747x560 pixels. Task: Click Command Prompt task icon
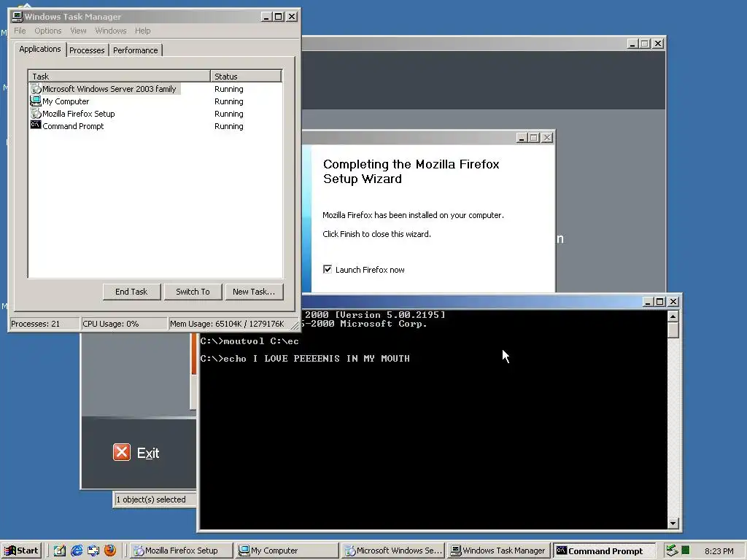tap(36, 125)
